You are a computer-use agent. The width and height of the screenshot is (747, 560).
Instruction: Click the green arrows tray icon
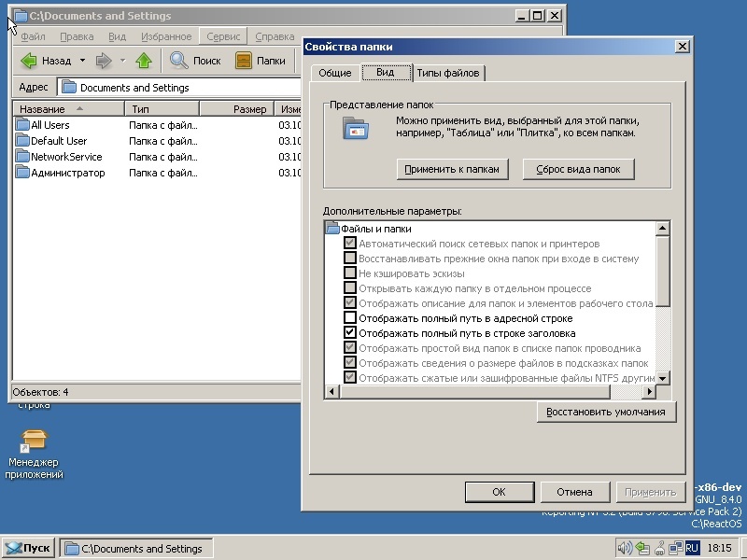click(x=642, y=548)
